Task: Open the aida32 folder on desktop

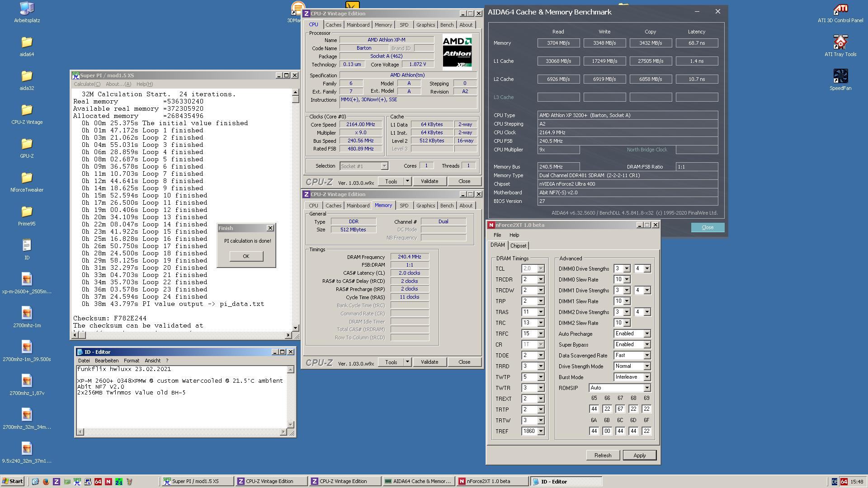Action: [x=27, y=80]
